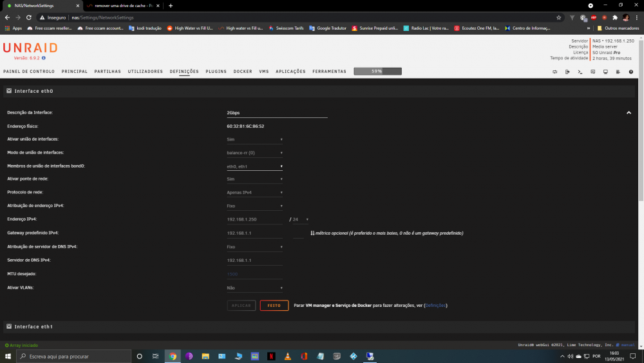Click the FEITO button
The height and width of the screenshot is (363, 644).
(x=274, y=306)
